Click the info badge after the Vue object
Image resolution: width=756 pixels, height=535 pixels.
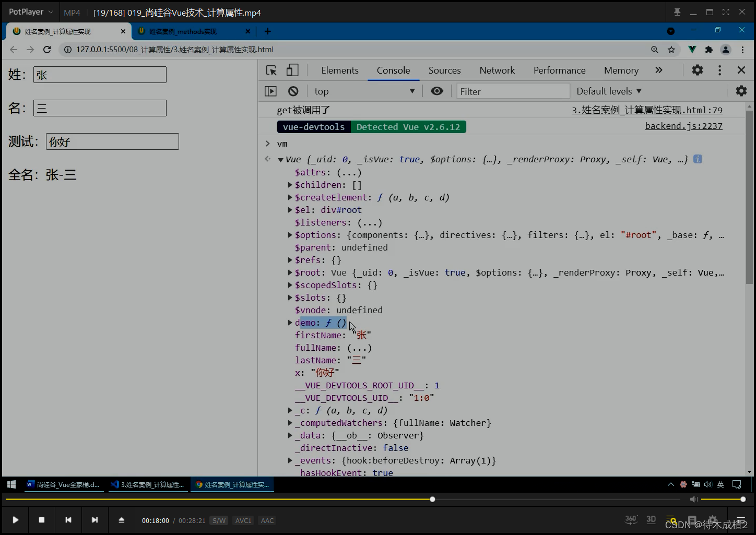click(x=698, y=159)
